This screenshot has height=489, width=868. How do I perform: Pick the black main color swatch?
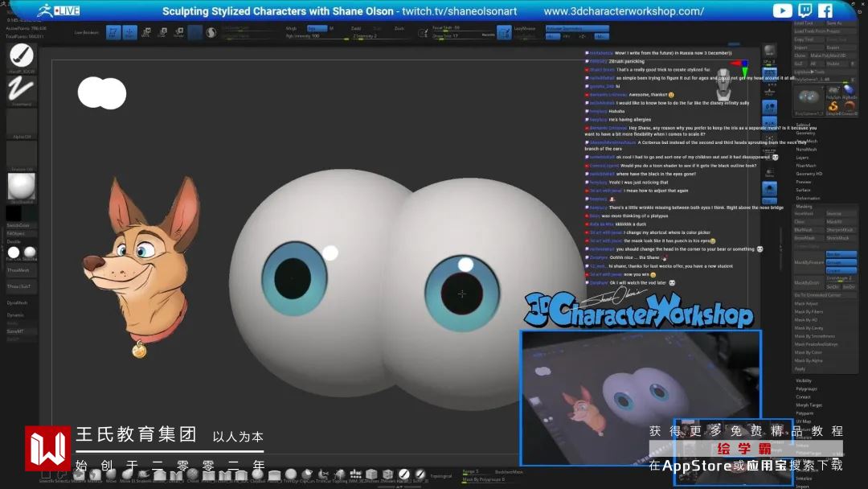pos(14,212)
